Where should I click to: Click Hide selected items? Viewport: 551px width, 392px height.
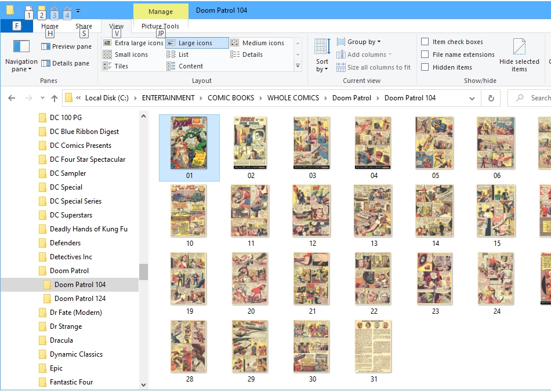(519, 56)
